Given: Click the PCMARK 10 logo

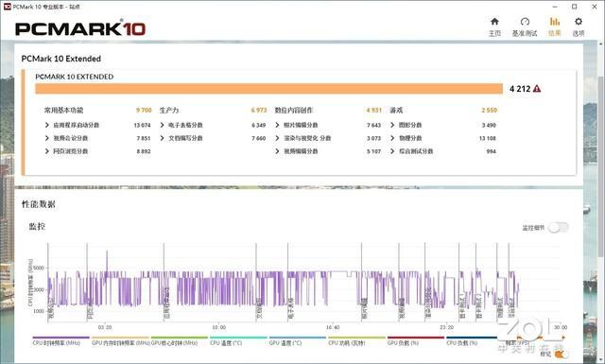Looking at the screenshot, I should pos(80,28).
